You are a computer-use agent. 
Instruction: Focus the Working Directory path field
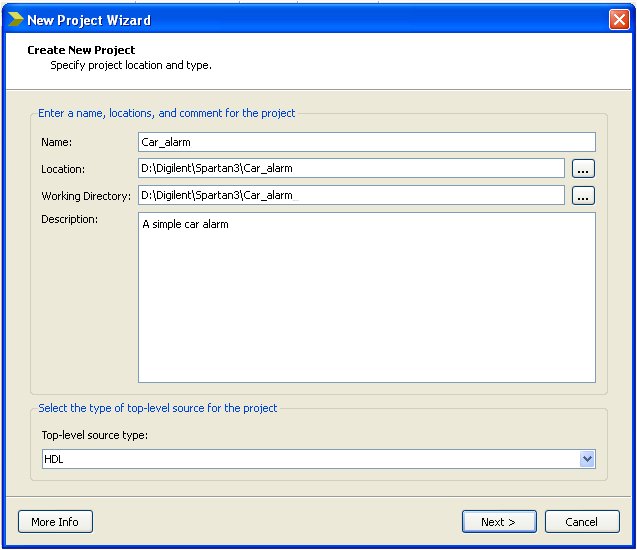click(350, 196)
